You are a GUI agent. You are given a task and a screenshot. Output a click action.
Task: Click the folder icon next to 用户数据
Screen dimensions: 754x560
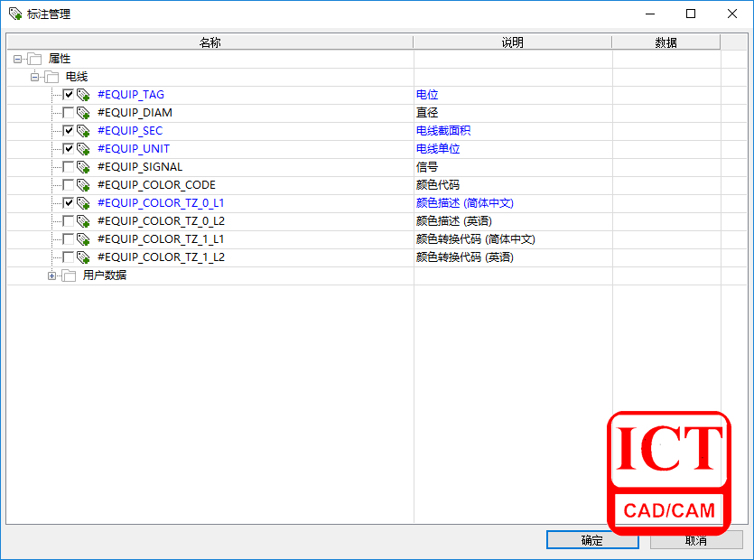68,275
